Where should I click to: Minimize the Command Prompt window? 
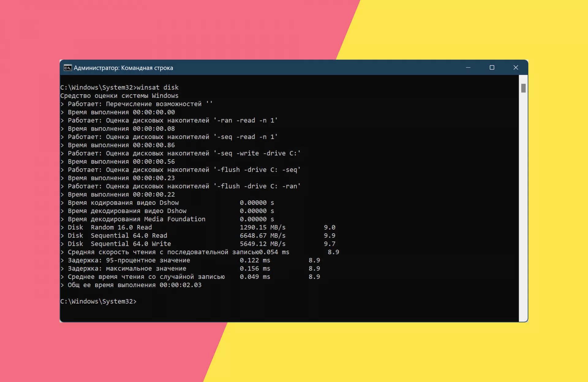468,68
